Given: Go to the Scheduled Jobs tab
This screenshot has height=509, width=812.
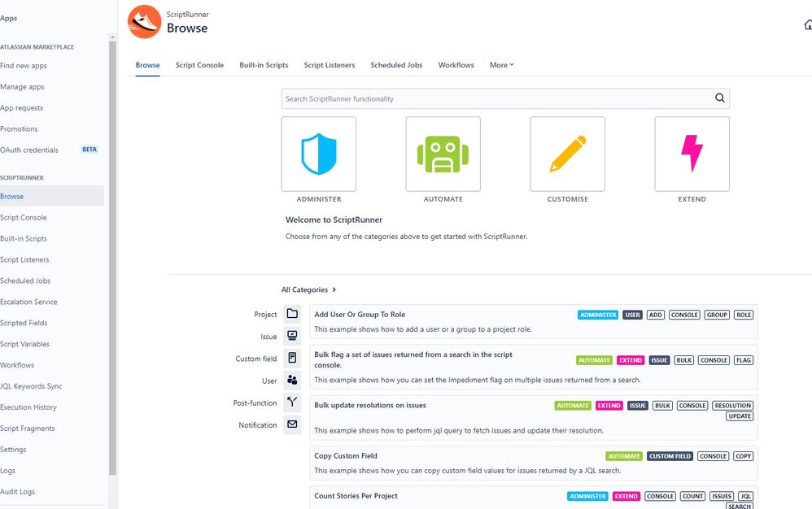Looking at the screenshot, I should 396,65.
